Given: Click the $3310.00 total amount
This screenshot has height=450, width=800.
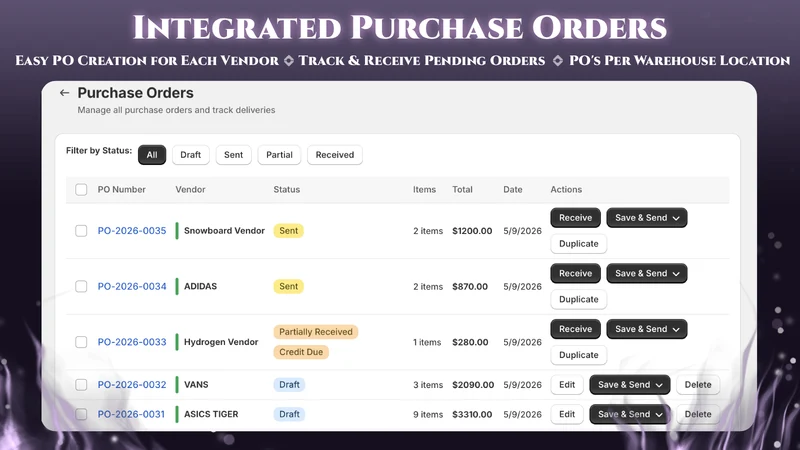Looking at the screenshot, I should pos(472,414).
